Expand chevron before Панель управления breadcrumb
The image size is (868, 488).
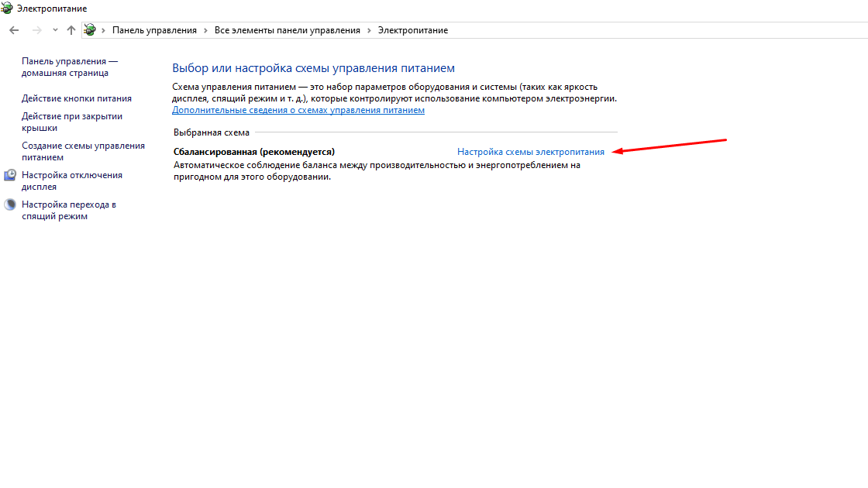[x=104, y=30]
